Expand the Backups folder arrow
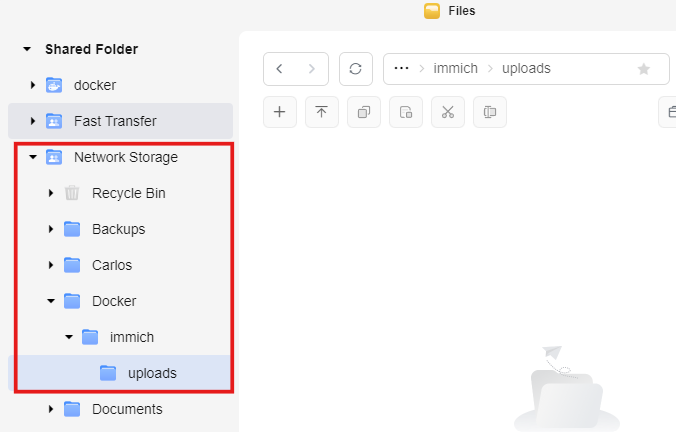This screenshot has height=432, width=676. click(51, 229)
